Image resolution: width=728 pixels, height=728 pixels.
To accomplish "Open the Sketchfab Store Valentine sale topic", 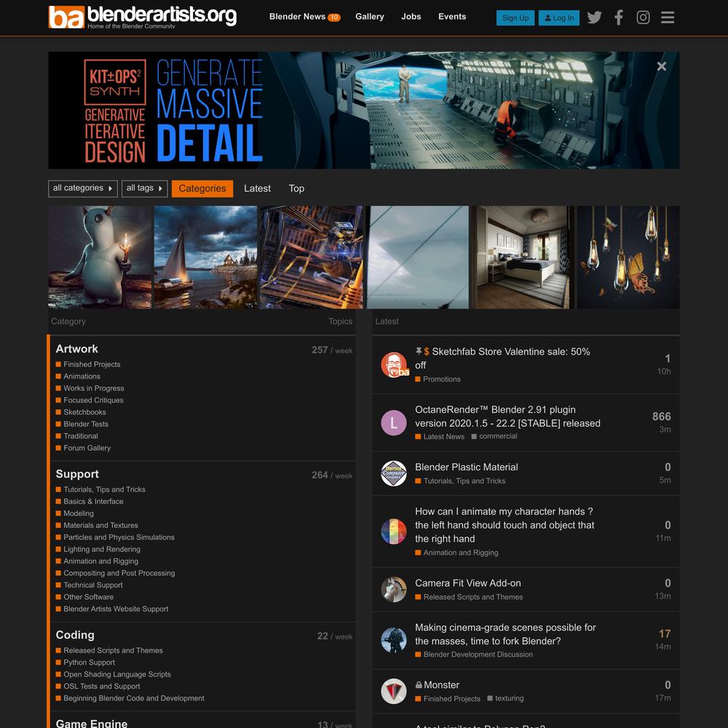I will pos(511,358).
